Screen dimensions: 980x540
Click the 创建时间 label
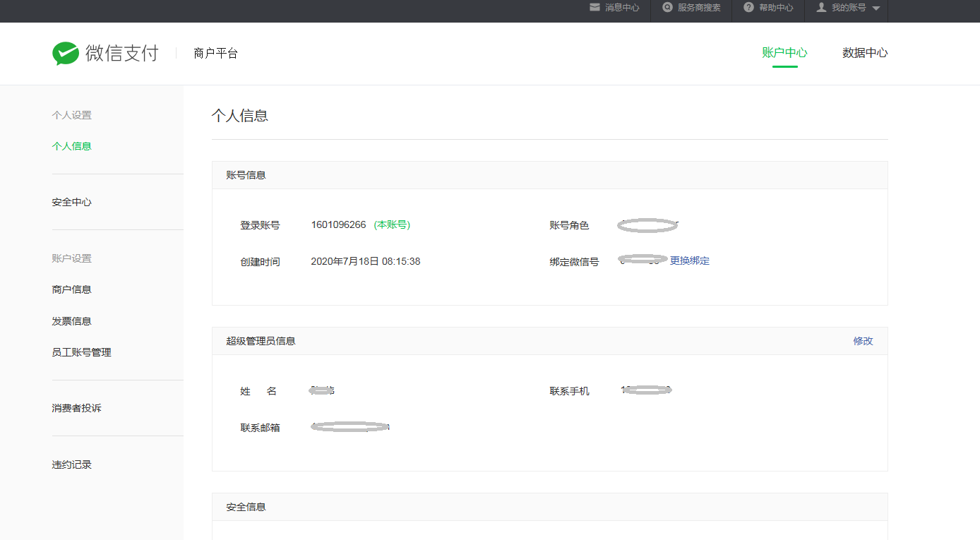click(260, 262)
